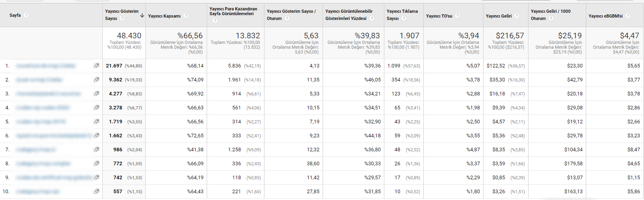Open the blurred page link in row 2
Screen dimensions: 644x200
[x=39, y=80]
